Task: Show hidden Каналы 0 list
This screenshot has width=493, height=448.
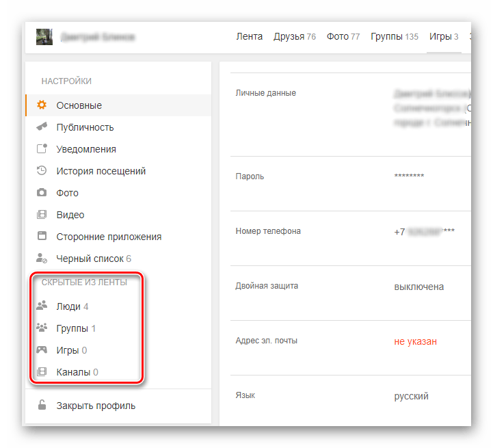Action: (77, 372)
